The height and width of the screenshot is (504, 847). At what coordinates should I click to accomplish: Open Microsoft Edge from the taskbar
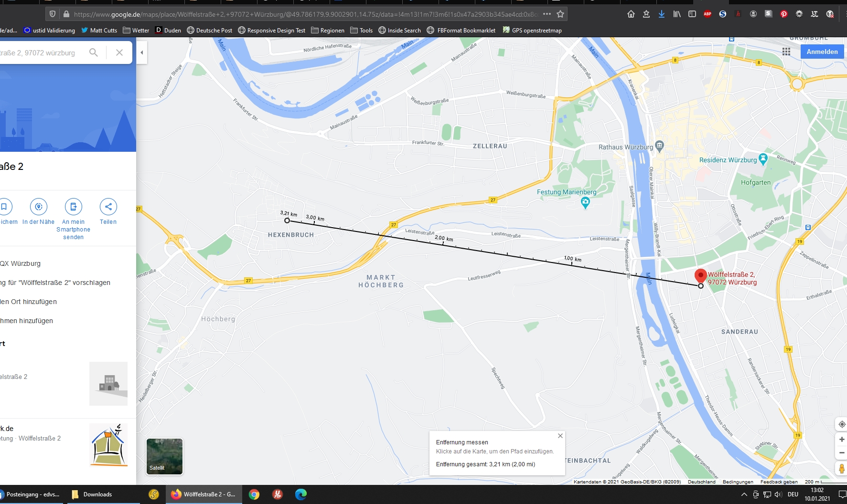301,494
